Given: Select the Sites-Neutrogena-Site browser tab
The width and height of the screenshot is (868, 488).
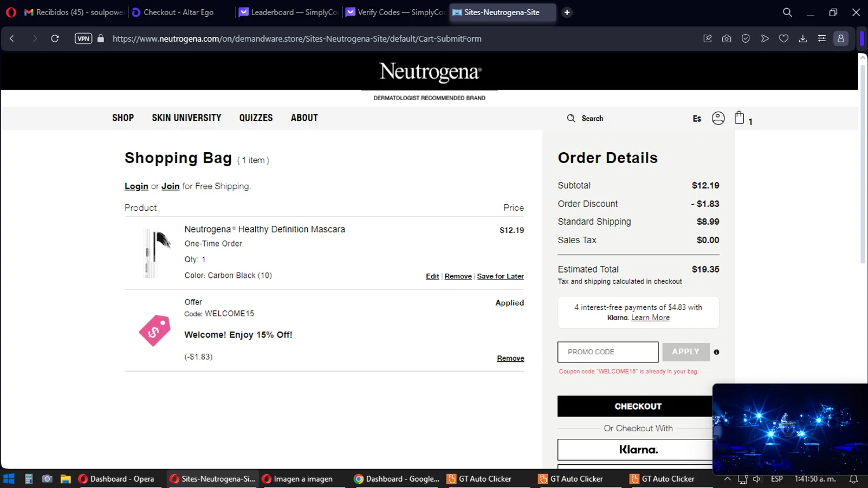Looking at the screenshot, I should [502, 12].
